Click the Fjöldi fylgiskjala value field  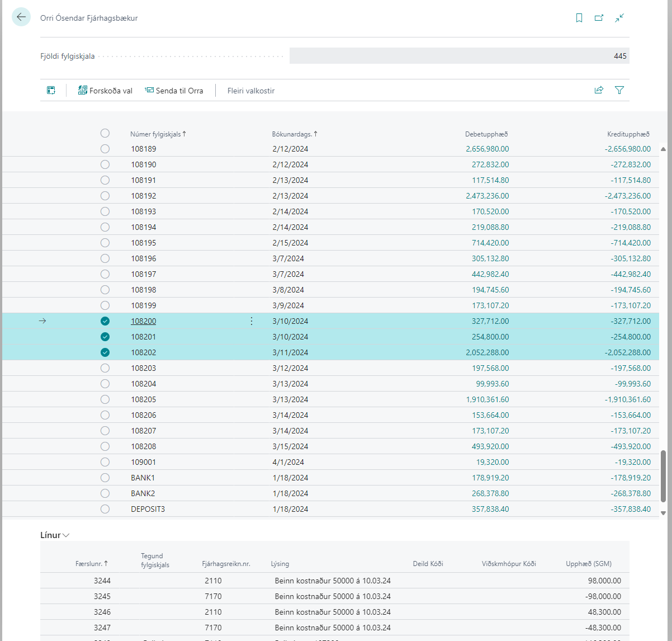coord(459,56)
